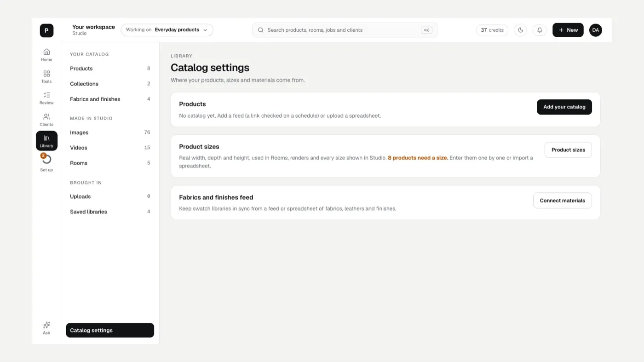The height and width of the screenshot is (362, 644).
Task: Click the Your workspace title
Action: (x=94, y=27)
